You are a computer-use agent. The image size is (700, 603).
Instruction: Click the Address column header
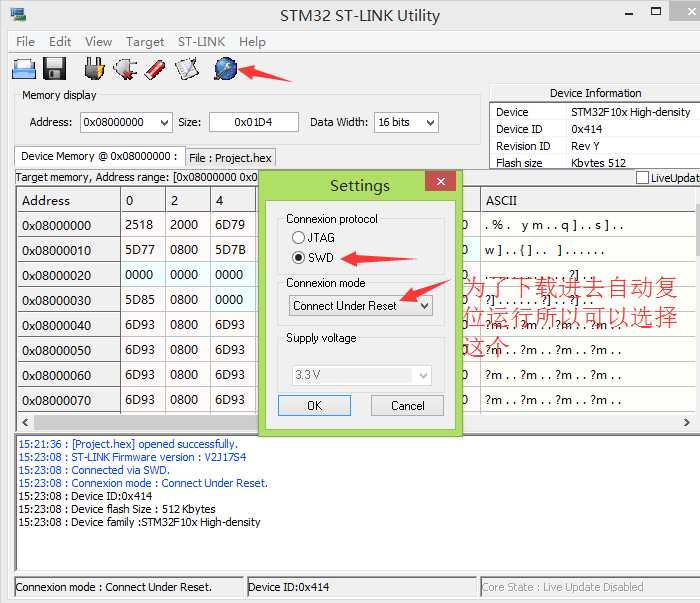[69, 200]
